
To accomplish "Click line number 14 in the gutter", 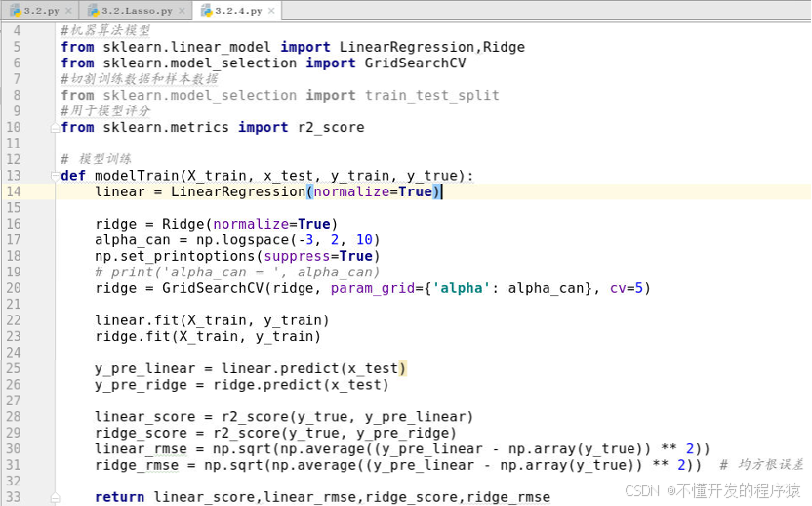I will 14,191.
